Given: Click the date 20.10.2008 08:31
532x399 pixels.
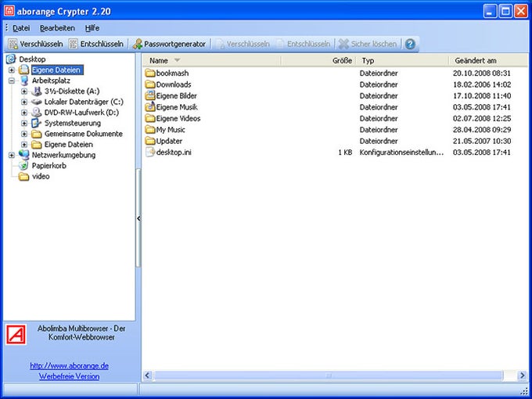Looking at the screenshot, I should click(482, 73).
